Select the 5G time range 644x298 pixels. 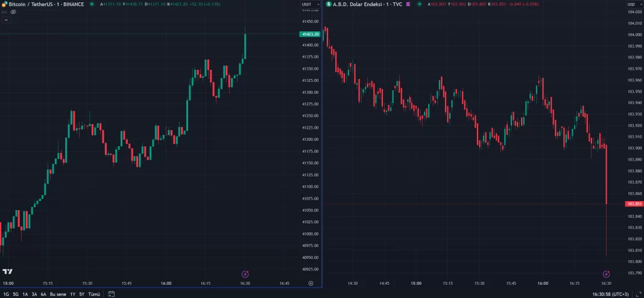(x=16, y=294)
